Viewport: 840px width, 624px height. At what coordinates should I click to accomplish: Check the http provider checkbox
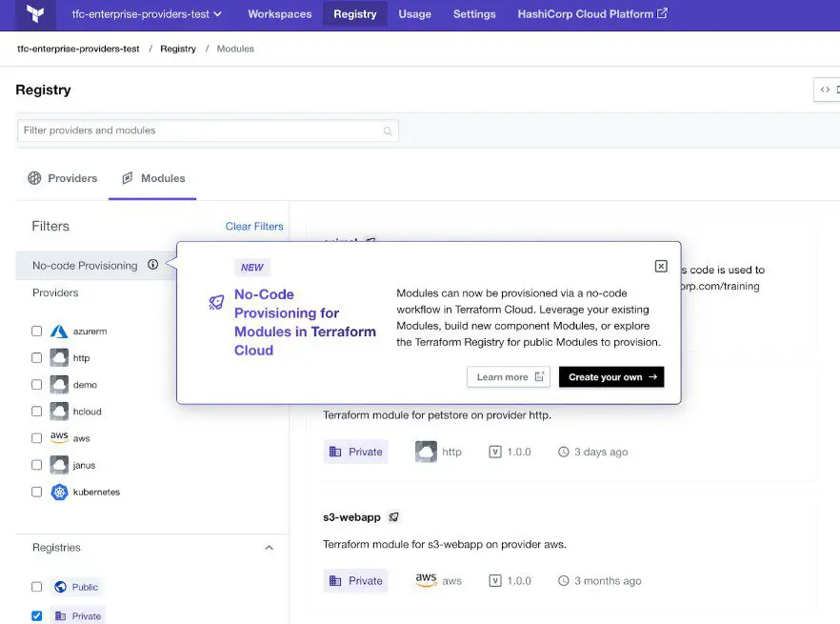click(36, 358)
